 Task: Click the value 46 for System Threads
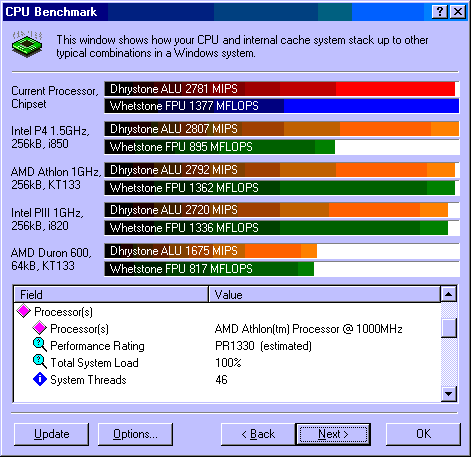point(221,380)
